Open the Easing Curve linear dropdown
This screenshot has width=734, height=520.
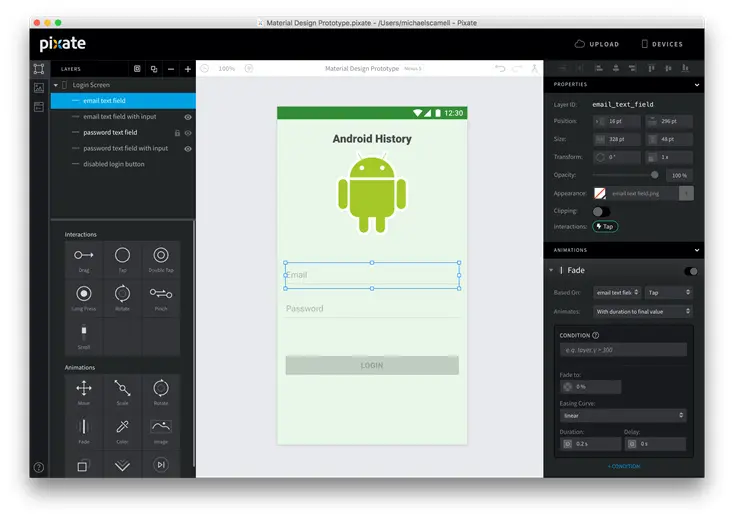pos(623,416)
